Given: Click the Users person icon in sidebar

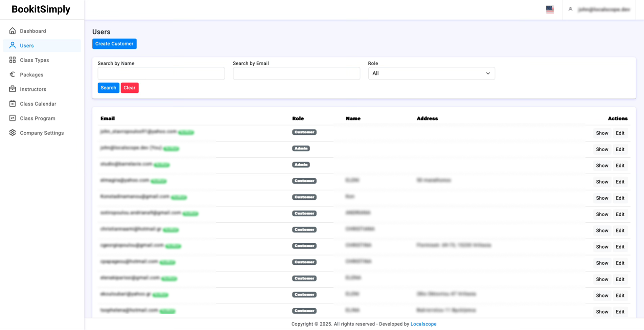Looking at the screenshot, I should pyautogui.click(x=13, y=45).
